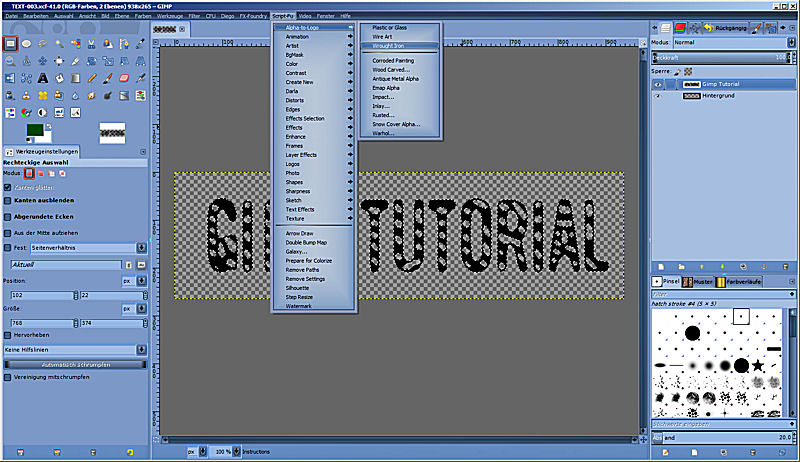Select the Eraser tool

[124, 78]
